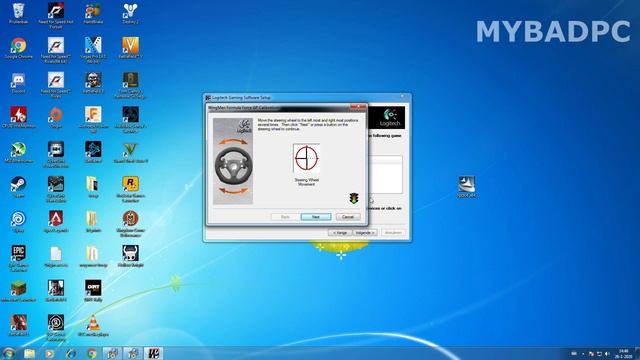Open Internet Explorer from the taskbar
The height and width of the screenshot is (360, 640).
click(x=71, y=353)
